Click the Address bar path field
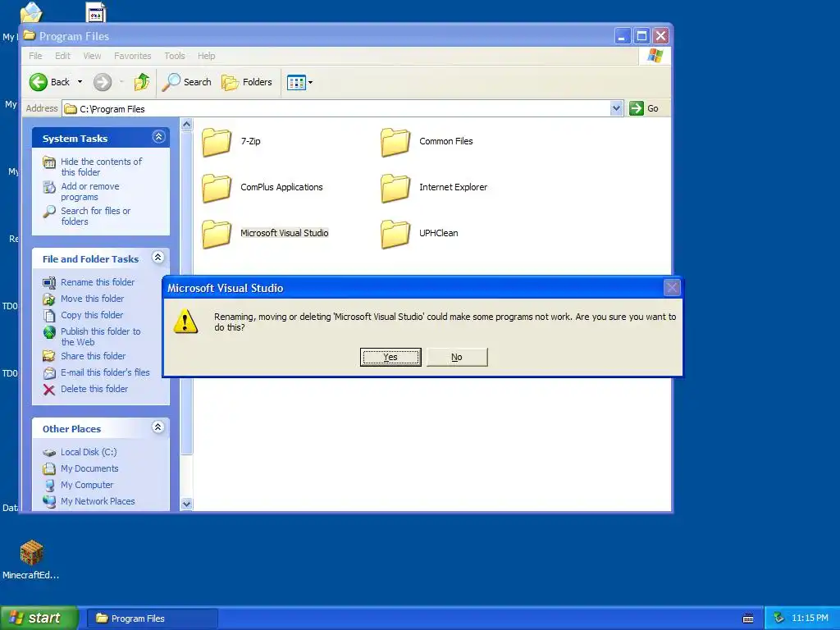The width and height of the screenshot is (840, 630). 343,109
